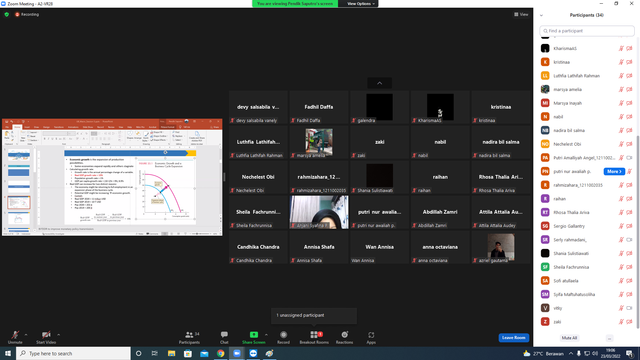Click the gallery page-up arrow
The height and width of the screenshot is (360, 640).
coord(380,83)
